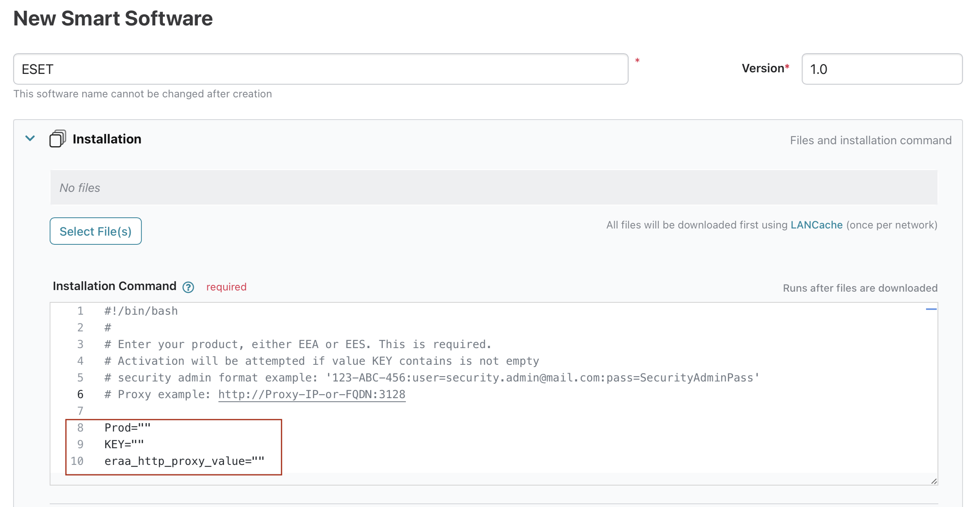Click the 'Installation Command' label
The width and height of the screenshot is (980, 507).
click(x=114, y=286)
